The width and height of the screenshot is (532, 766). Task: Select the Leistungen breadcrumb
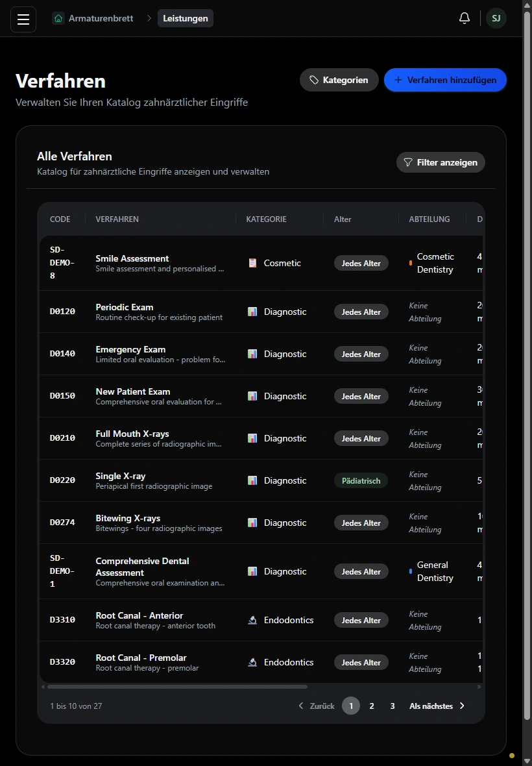coord(186,19)
